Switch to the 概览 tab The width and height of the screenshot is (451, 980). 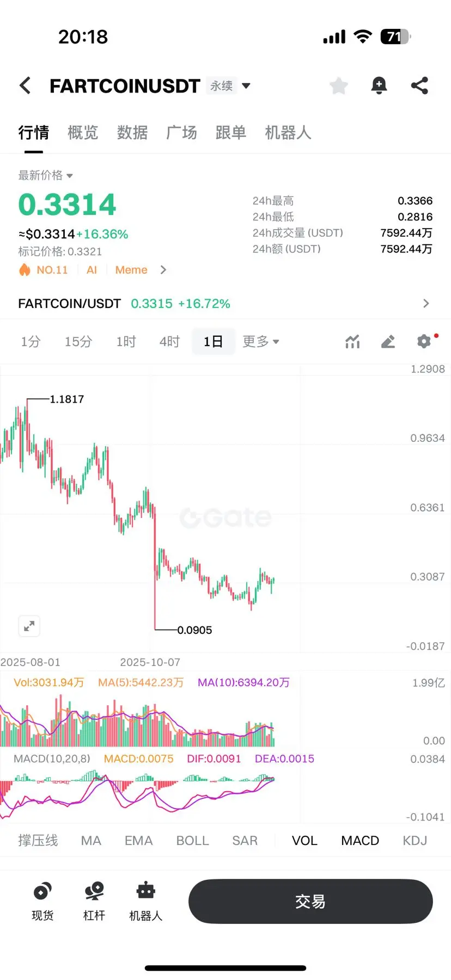[x=83, y=133]
